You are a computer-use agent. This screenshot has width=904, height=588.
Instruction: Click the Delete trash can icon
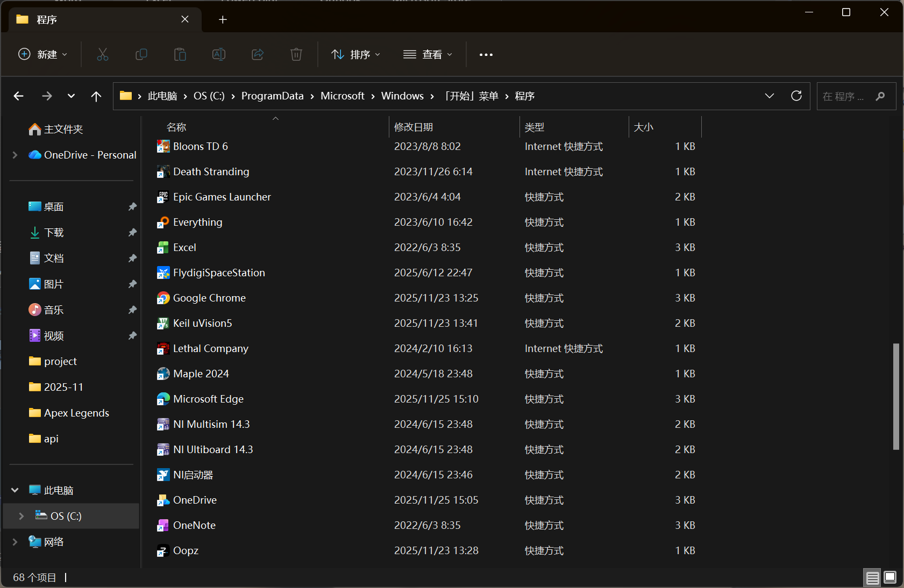296,54
